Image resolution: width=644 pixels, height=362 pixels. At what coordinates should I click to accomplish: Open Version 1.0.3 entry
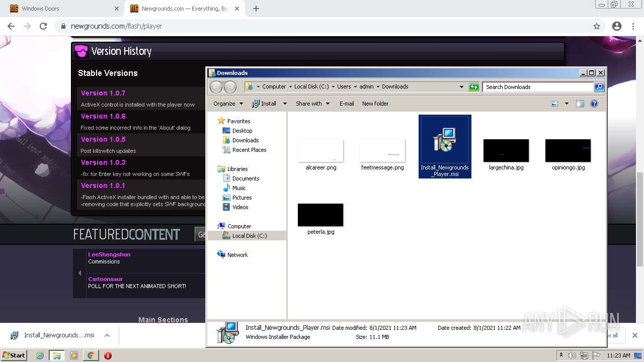point(103,162)
